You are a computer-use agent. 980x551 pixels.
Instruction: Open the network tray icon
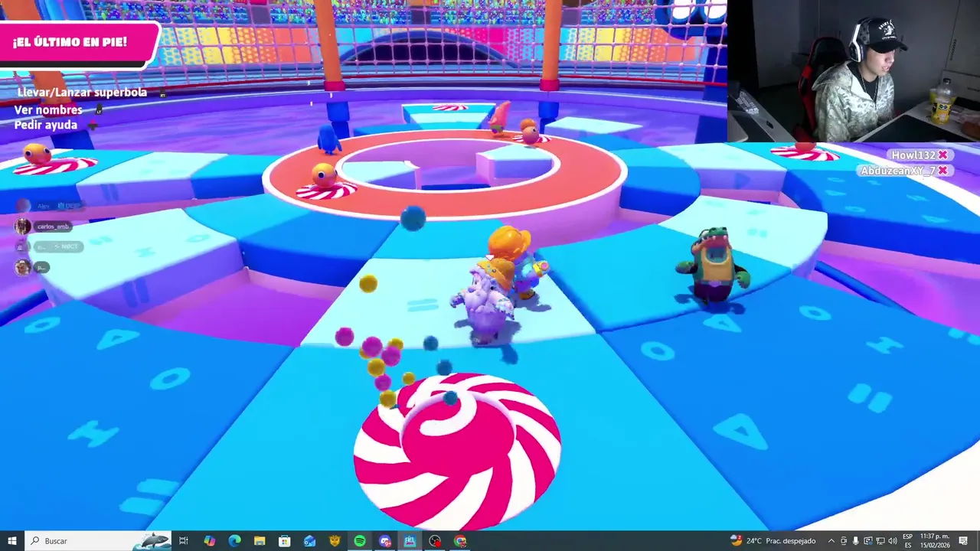(880, 541)
